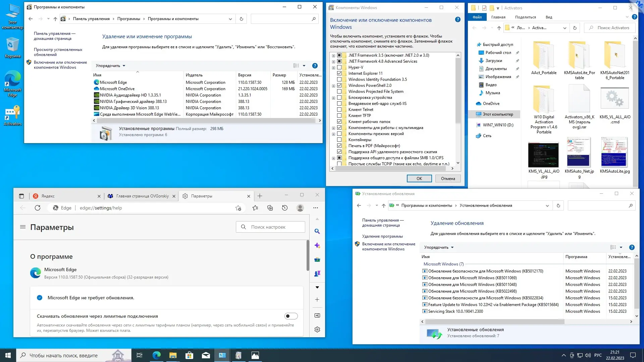This screenshot has height=362, width=644.
Task: Open help via question mark in Programs and Features
Action: pyautogui.click(x=315, y=66)
